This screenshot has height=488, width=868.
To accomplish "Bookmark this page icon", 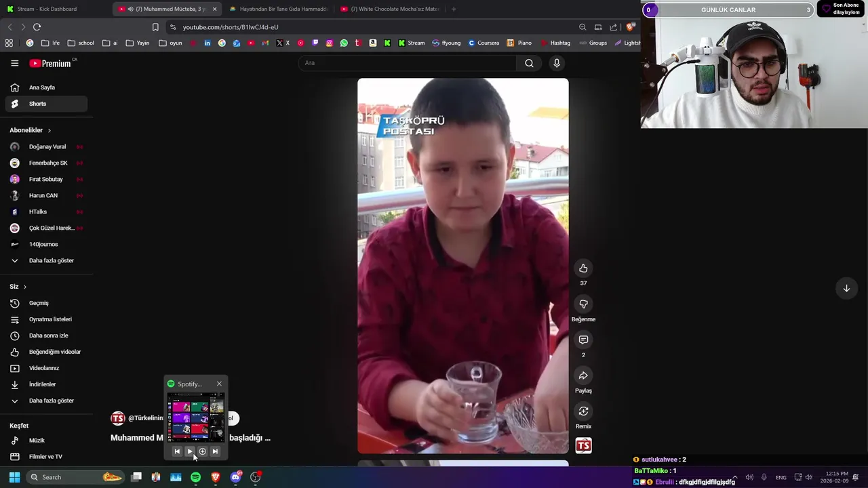I will 155,27.
